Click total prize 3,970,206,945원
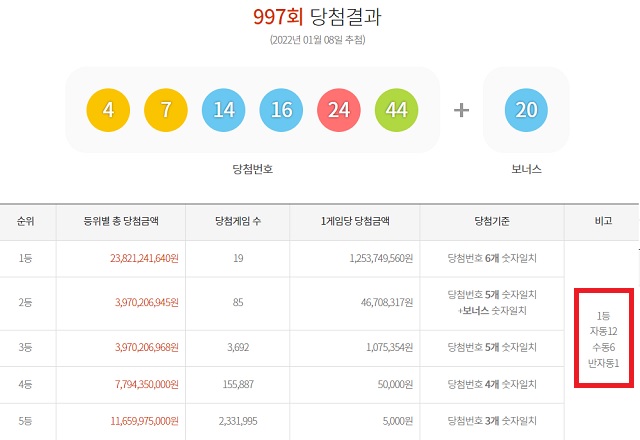 [x=147, y=302]
